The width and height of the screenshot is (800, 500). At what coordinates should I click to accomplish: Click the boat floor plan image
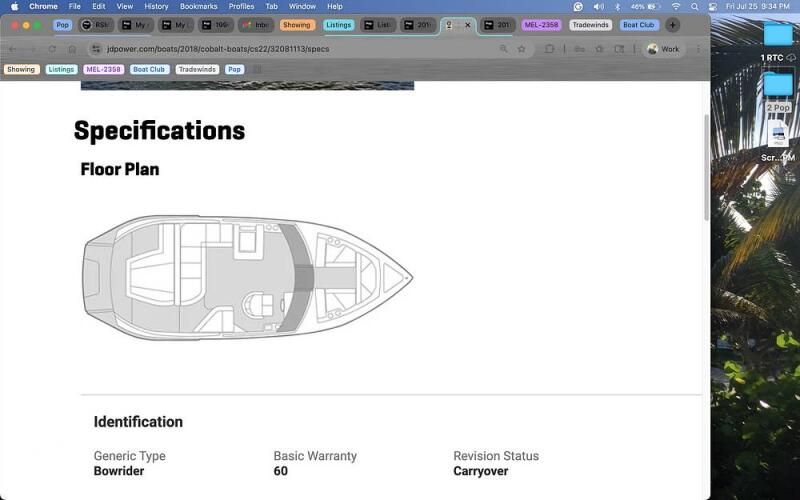(x=248, y=278)
